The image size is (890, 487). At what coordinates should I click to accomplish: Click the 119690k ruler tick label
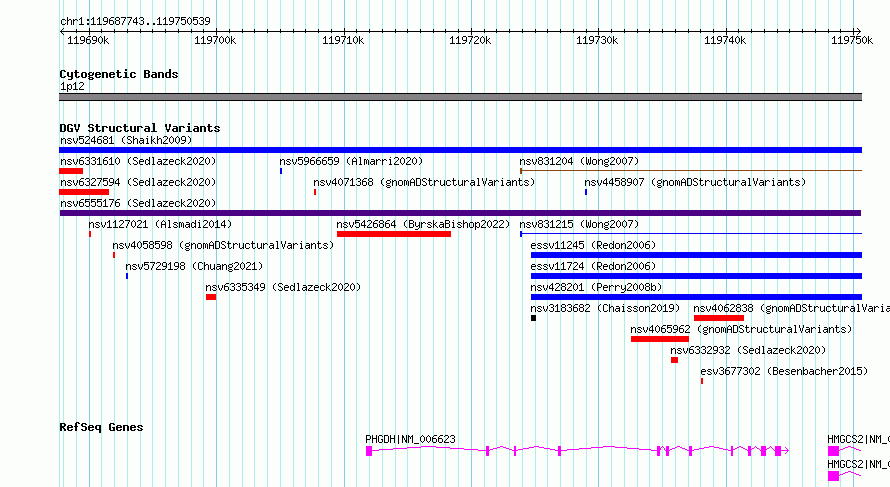(88, 40)
